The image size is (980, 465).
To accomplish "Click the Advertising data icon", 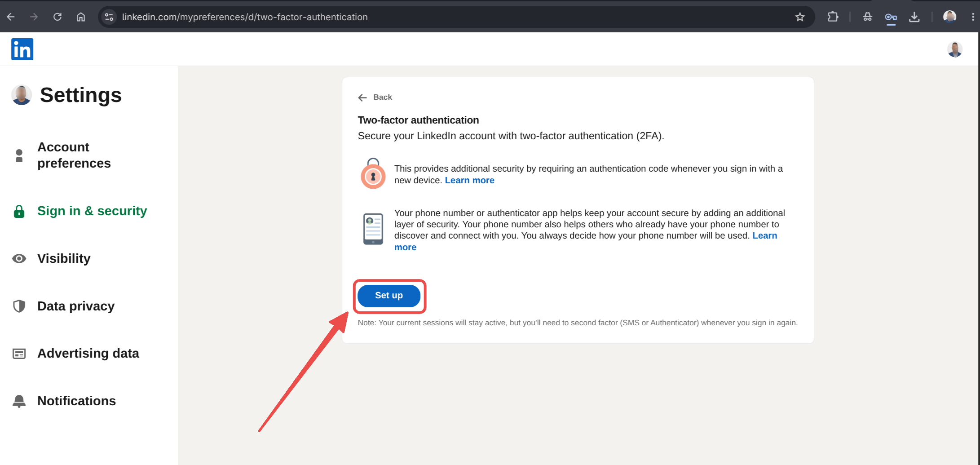I will (x=19, y=354).
